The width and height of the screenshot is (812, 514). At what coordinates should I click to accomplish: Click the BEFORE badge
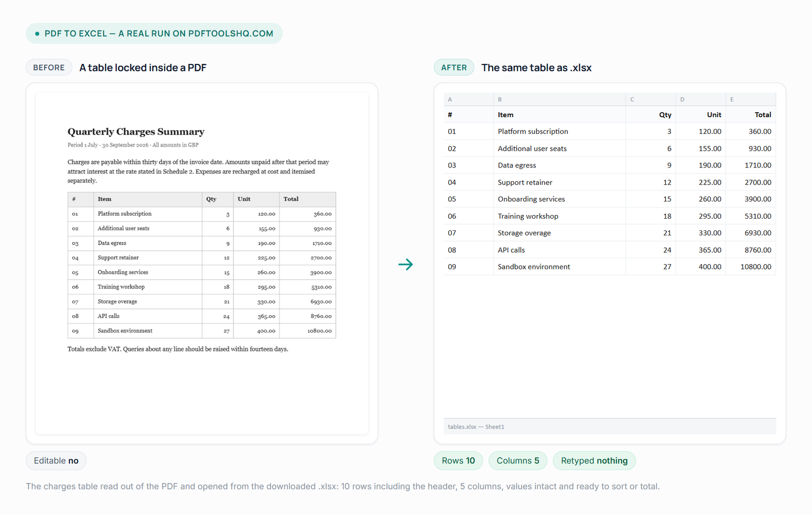coord(49,67)
